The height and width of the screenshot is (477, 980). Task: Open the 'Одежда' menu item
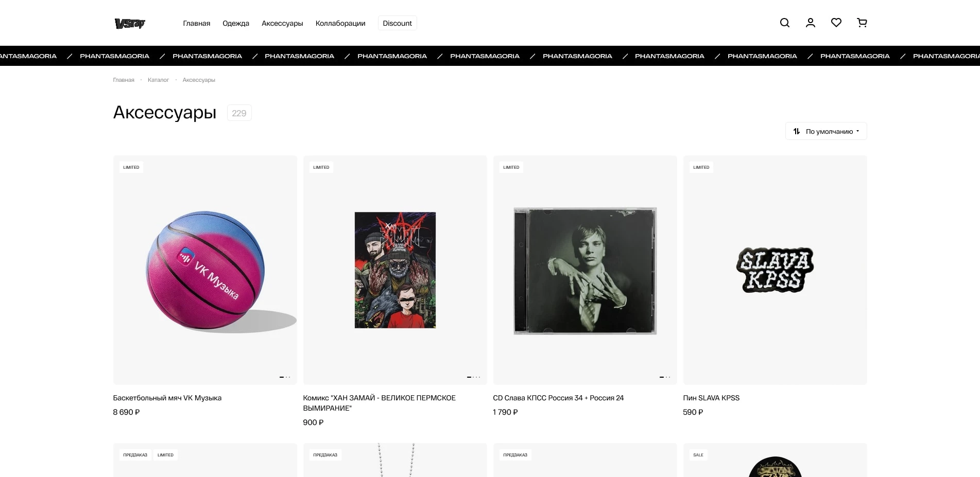(x=236, y=23)
